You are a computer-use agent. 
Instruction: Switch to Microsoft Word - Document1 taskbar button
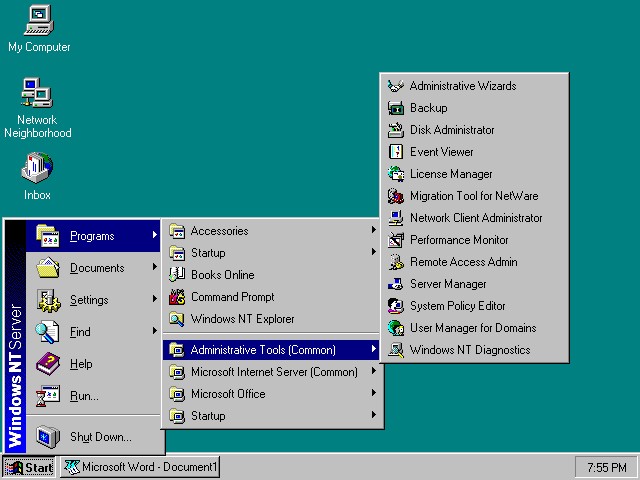140,467
